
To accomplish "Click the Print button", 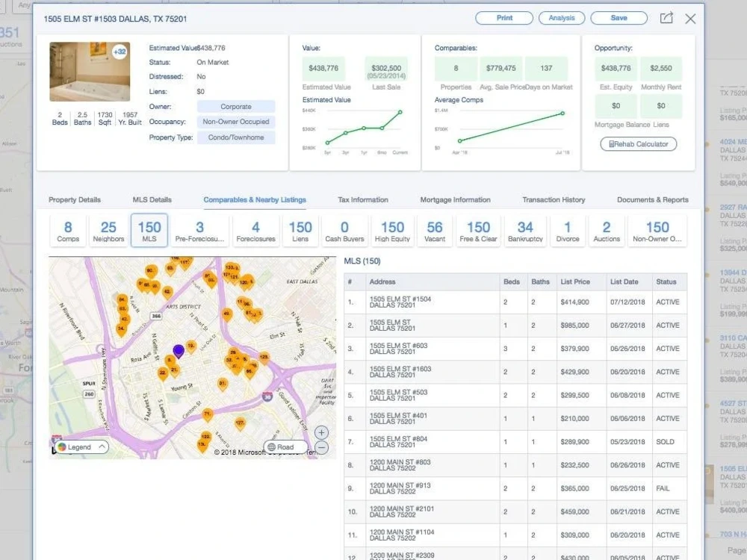I will (504, 18).
